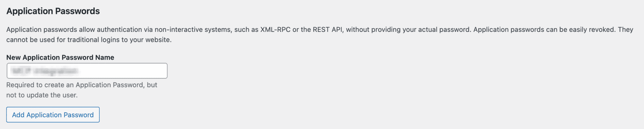Click the "traditional logins to your website" text
This screenshot has height=129, width=644.
(x=119, y=40)
